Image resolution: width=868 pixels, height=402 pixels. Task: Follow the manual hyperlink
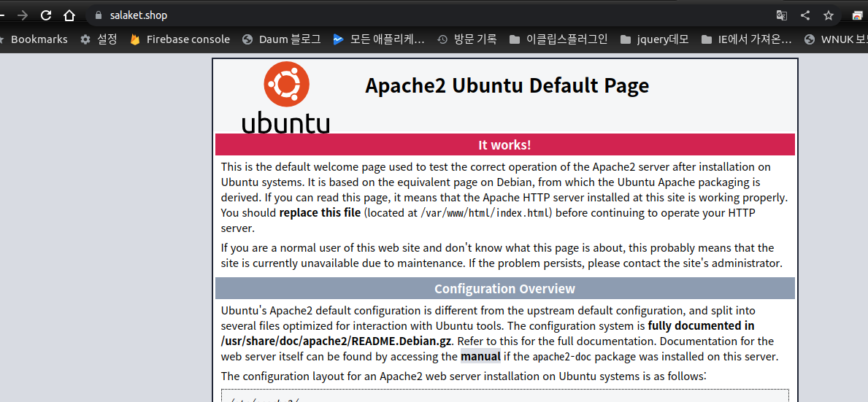480,357
